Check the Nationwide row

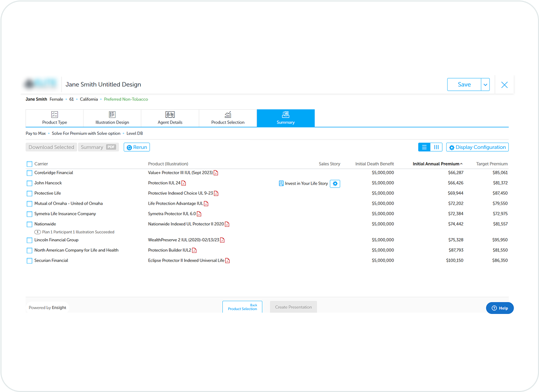click(x=29, y=225)
